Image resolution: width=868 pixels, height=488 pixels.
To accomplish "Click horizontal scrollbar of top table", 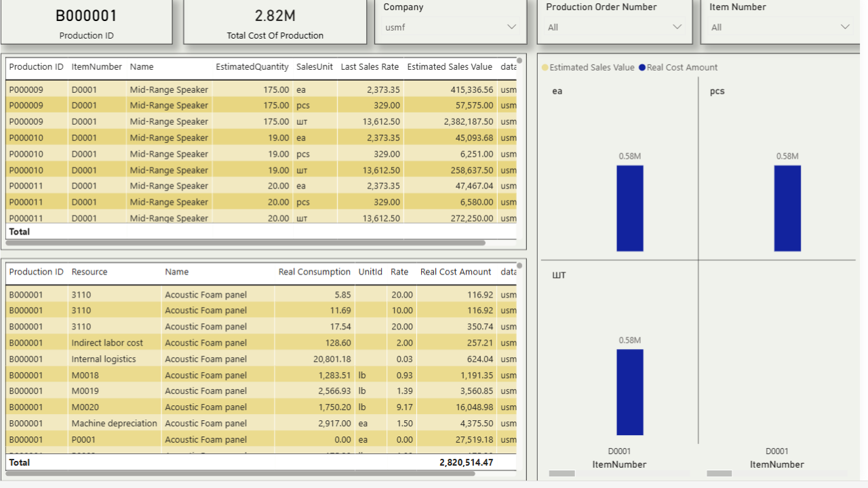I will [x=246, y=243].
